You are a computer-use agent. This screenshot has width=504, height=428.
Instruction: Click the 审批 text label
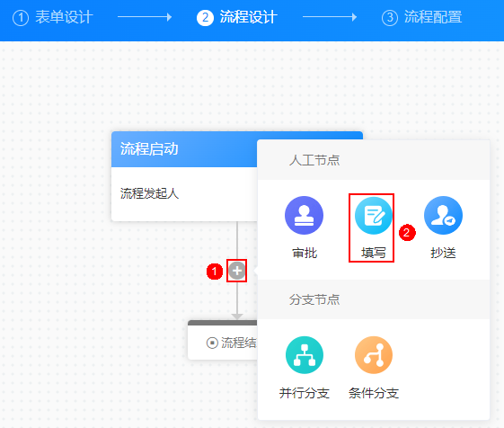tap(305, 253)
